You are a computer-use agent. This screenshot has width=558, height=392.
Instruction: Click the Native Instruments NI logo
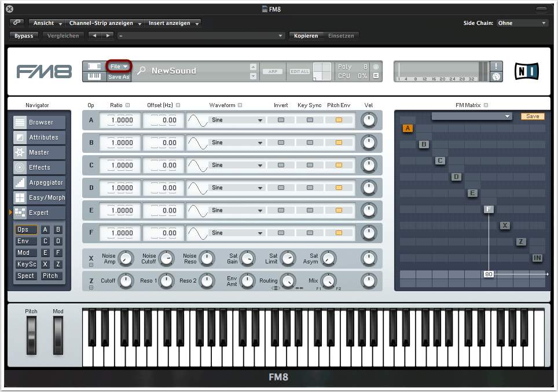tap(527, 71)
